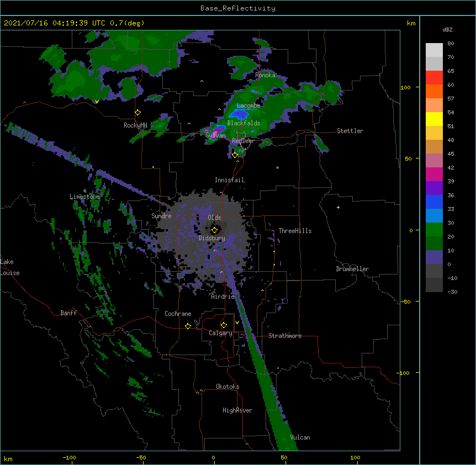Image resolution: width=476 pixels, height=465 pixels.
Task: Select the Calgary city label
Action: click(220, 333)
